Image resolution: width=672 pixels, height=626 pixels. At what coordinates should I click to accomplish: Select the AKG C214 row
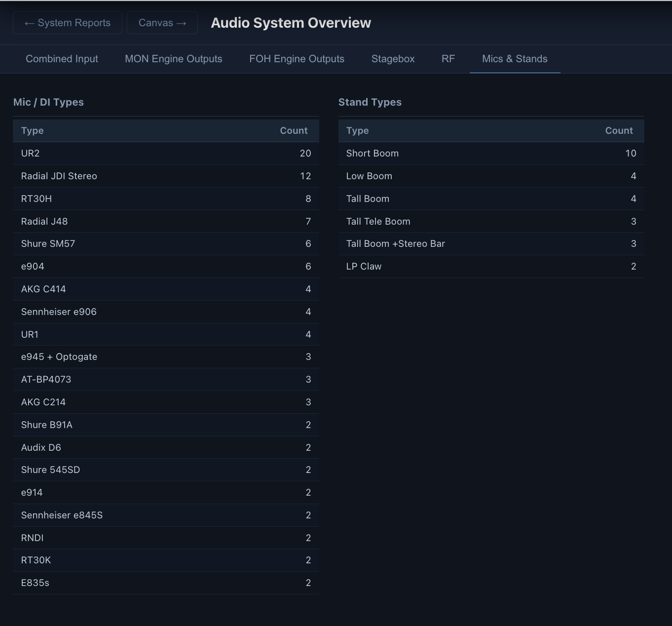click(166, 402)
